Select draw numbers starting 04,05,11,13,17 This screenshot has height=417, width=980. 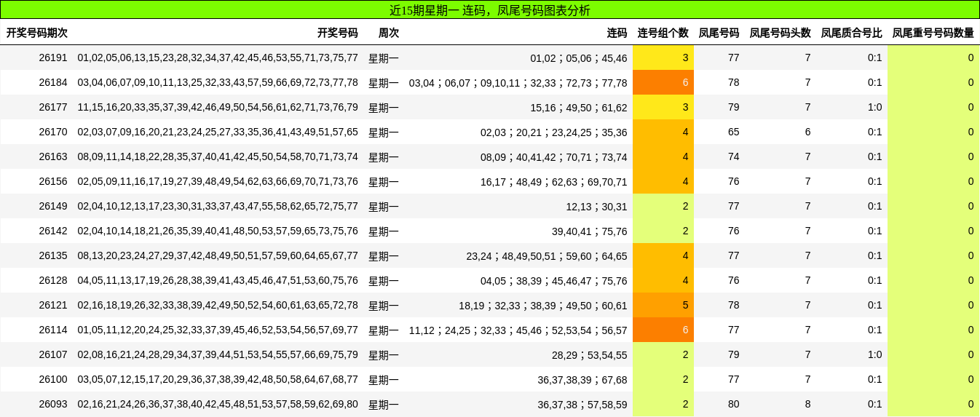click(x=218, y=280)
